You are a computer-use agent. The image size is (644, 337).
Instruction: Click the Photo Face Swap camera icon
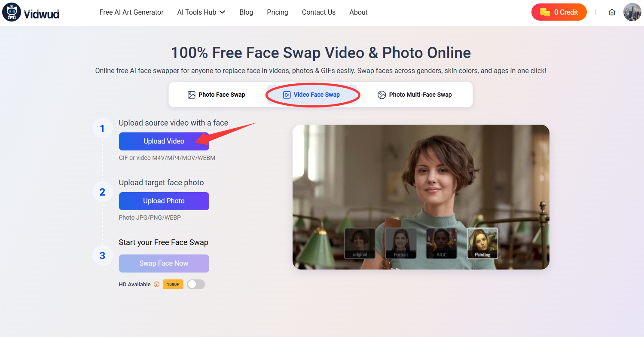(192, 94)
